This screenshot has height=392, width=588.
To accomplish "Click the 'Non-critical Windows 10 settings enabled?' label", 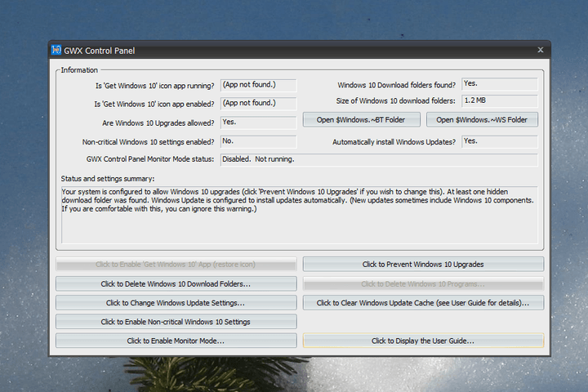I will coord(148,142).
